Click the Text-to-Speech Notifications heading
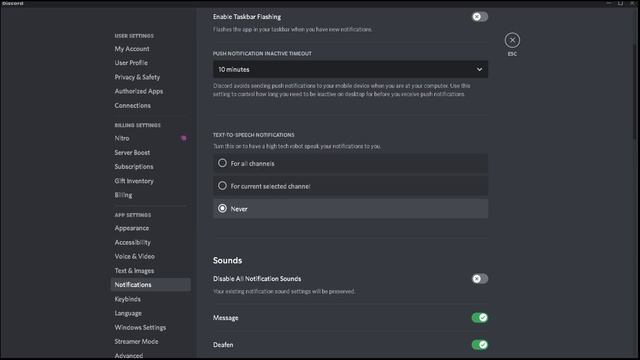Viewport: 640px width, 360px height. tap(253, 135)
